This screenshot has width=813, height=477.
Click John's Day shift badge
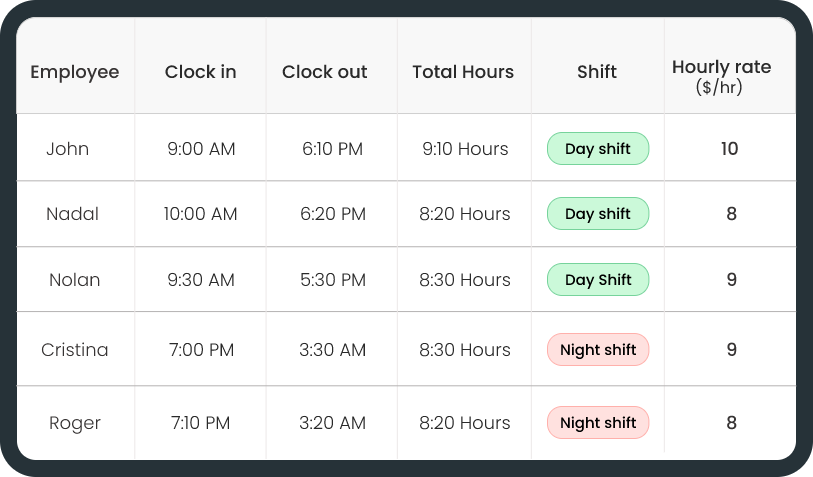pos(598,149)
